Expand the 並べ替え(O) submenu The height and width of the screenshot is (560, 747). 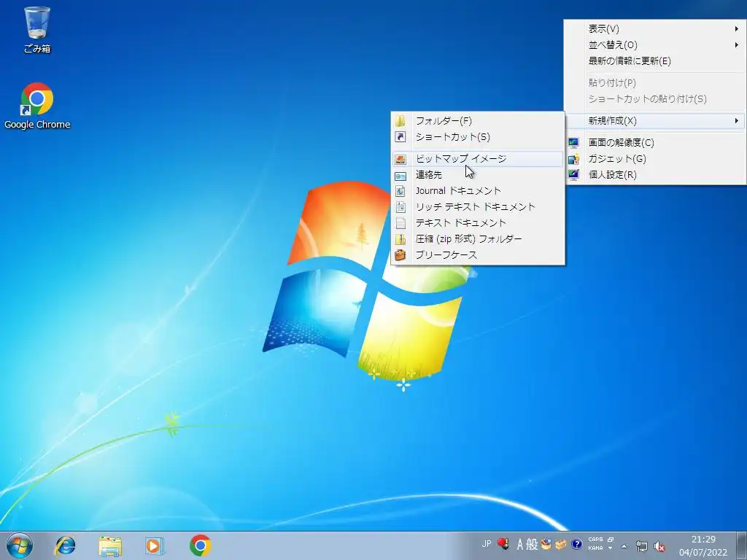pos(655,45)
